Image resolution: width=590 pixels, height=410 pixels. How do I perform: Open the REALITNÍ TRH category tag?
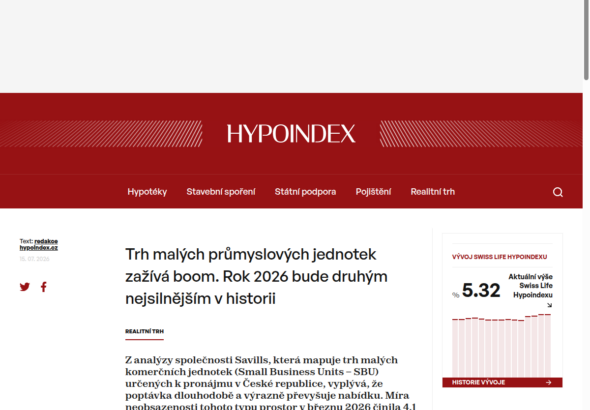pyautogui.click(x=144, y=331)
